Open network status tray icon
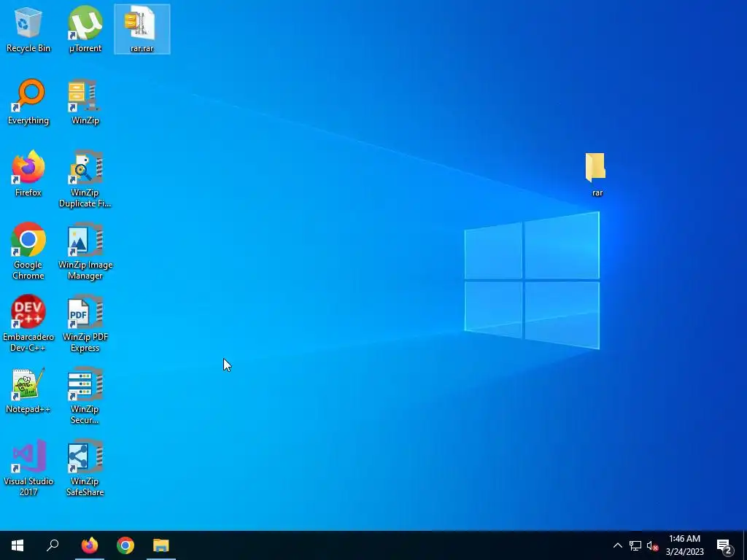 (635, 545)
